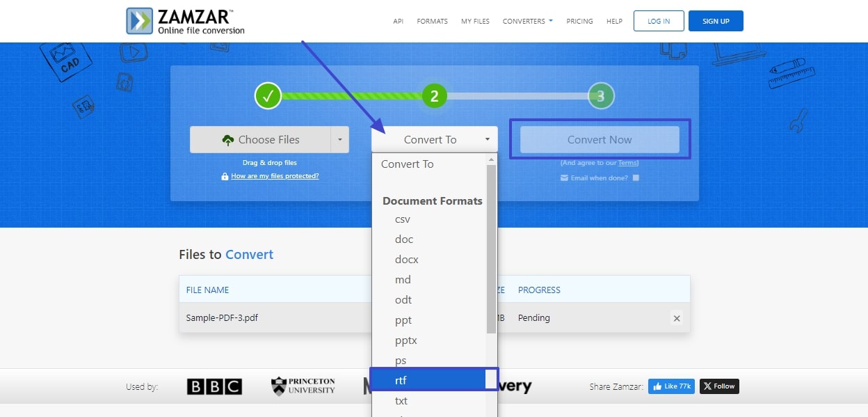The height and width of the screenshot is (417, 868).
Task: Go to MY FILES
Action: coord(475,21)
